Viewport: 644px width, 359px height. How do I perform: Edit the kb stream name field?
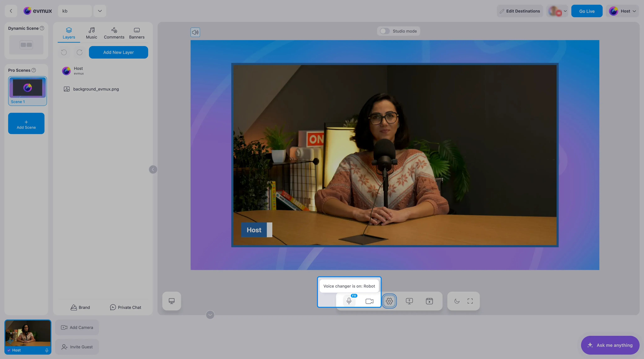(x=75, y=11)
